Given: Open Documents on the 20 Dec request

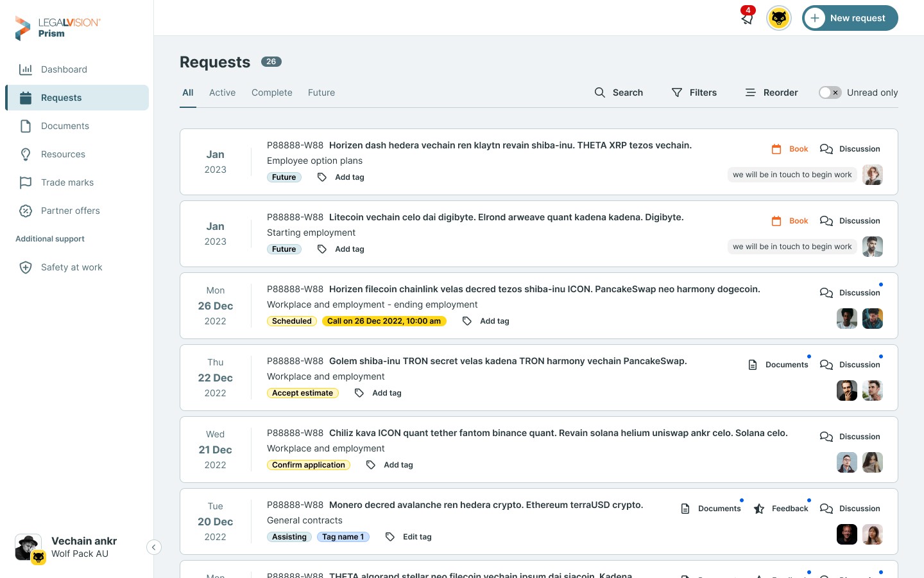Looking at the screenshot, I should point(710,509).
